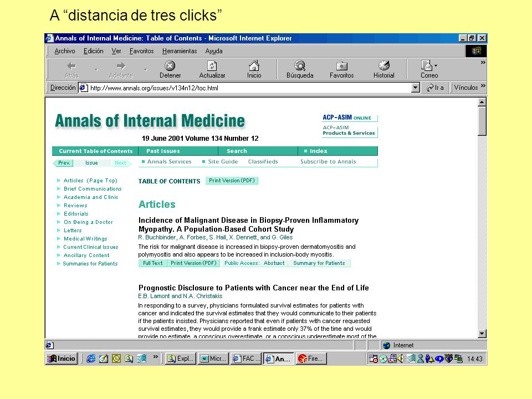Go to the Inicio home page icon in toolbar
The height and width of the screenshot is (399, 532).
(254, 70)
